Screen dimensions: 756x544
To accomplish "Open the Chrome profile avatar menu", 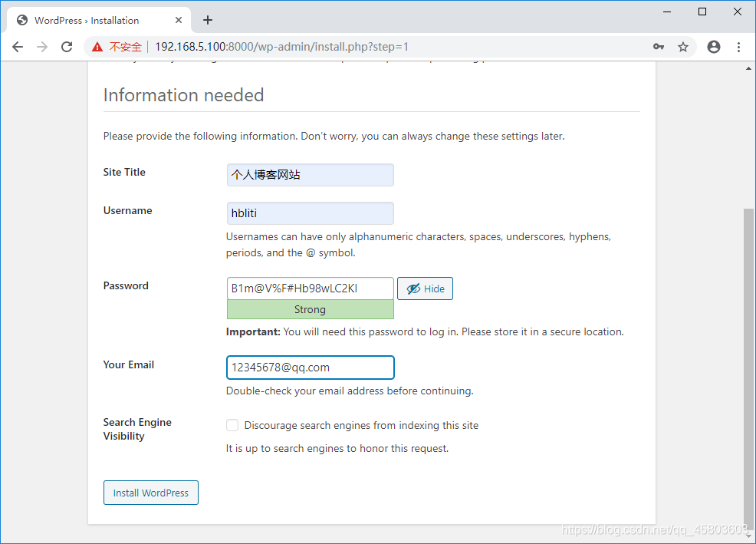I will pyautogui.click(x=714, y=47).
